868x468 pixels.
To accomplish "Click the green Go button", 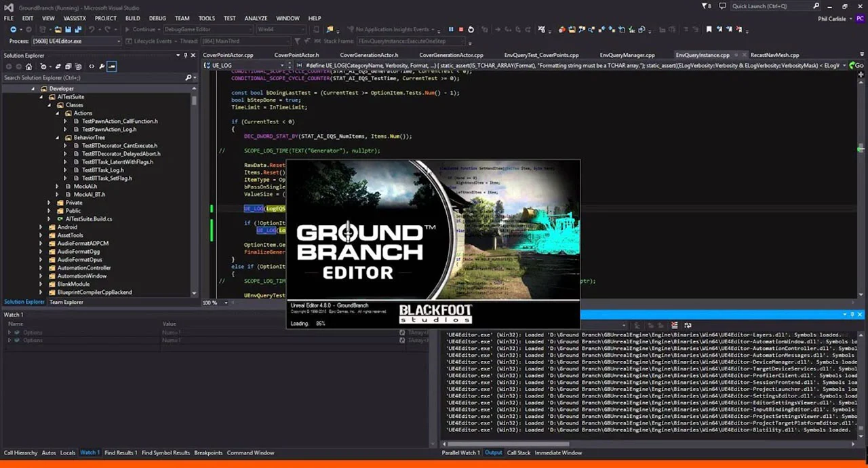I will (x=858, y=66).
